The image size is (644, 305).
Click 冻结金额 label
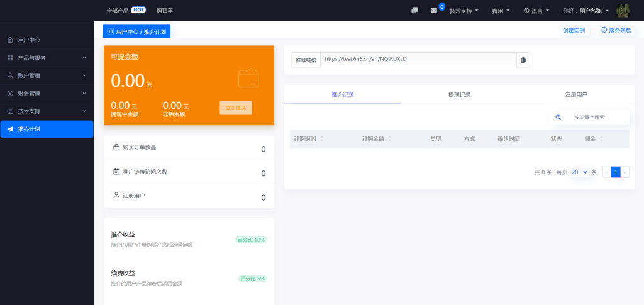pyautogui.click(x=174, y=114)
